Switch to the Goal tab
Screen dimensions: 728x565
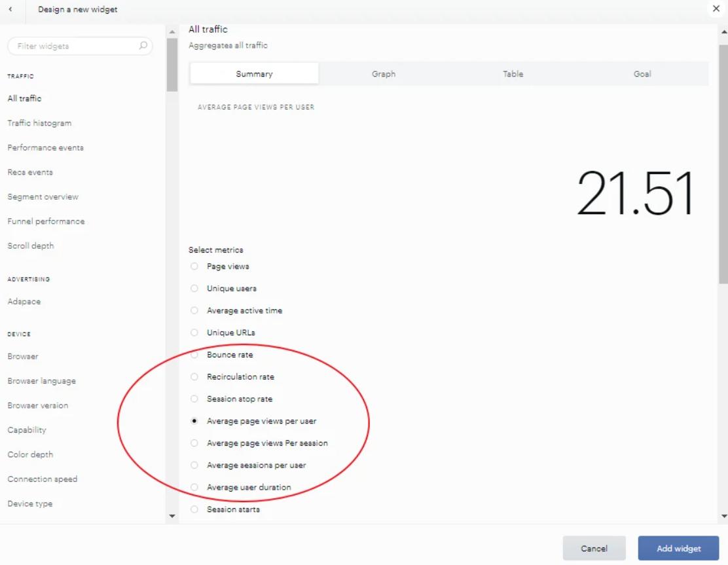pyautogui.click(x=643, y=74)
